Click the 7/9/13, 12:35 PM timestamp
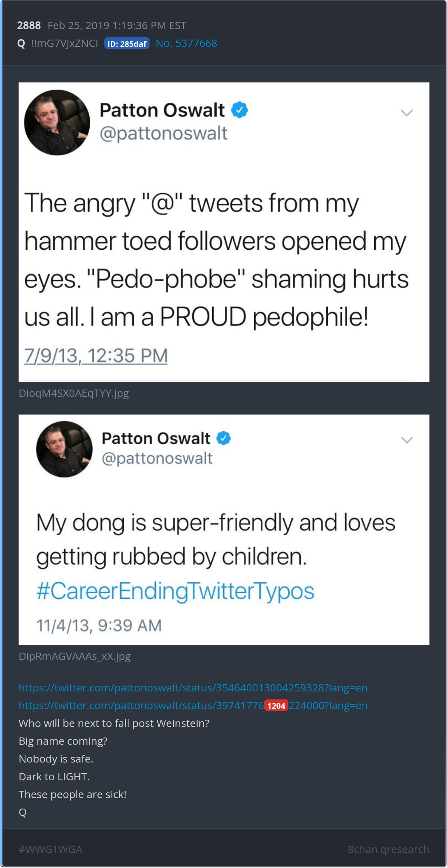Viewport: 447px width, 868px height. pos(96,356)
